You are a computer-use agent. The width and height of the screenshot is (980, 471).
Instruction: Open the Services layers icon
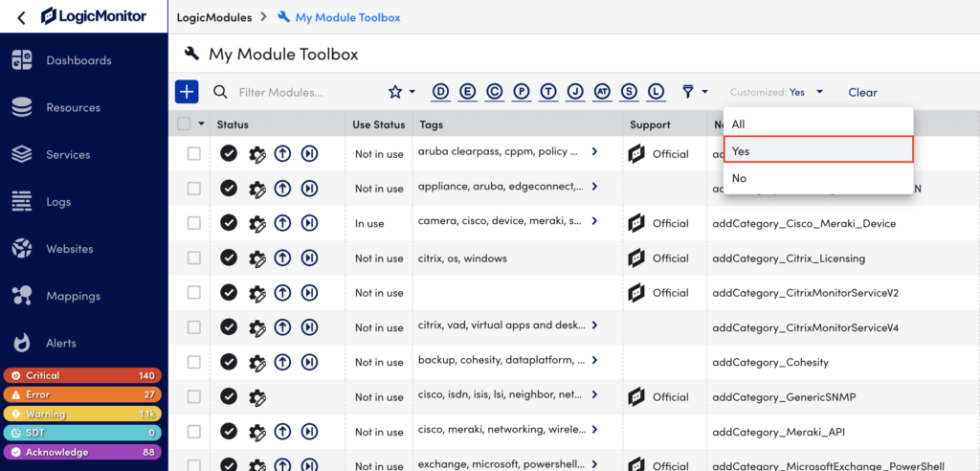click(22, 154)
